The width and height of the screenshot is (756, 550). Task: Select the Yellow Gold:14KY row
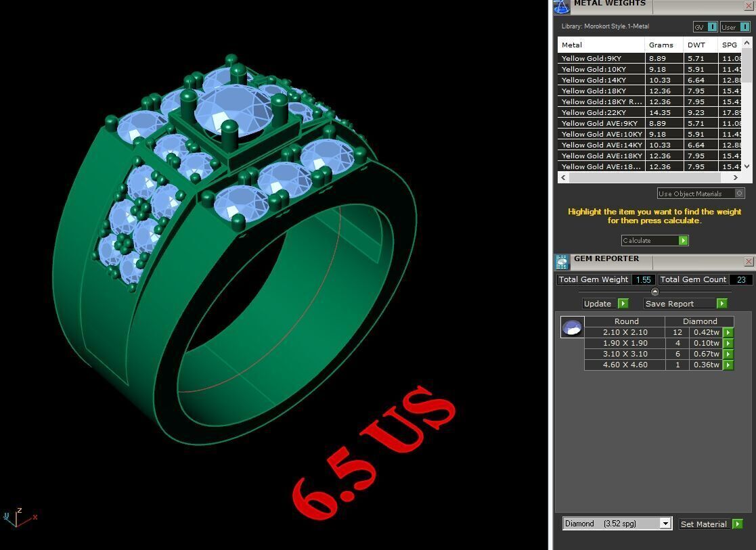point(650,80)
